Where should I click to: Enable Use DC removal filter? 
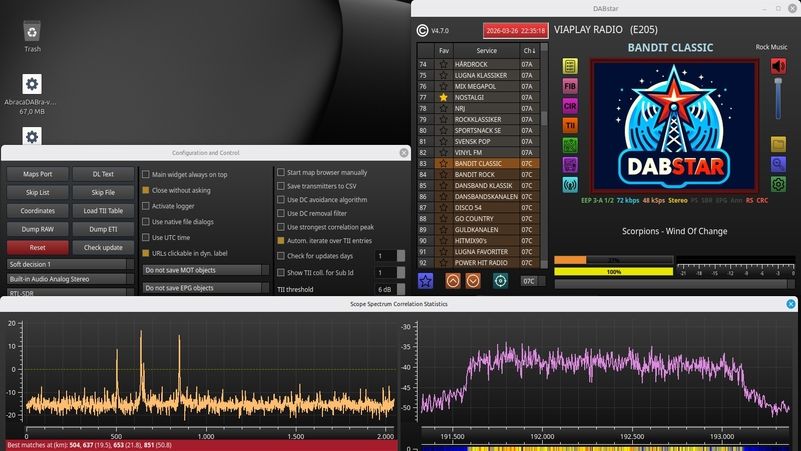pos(281,213)
